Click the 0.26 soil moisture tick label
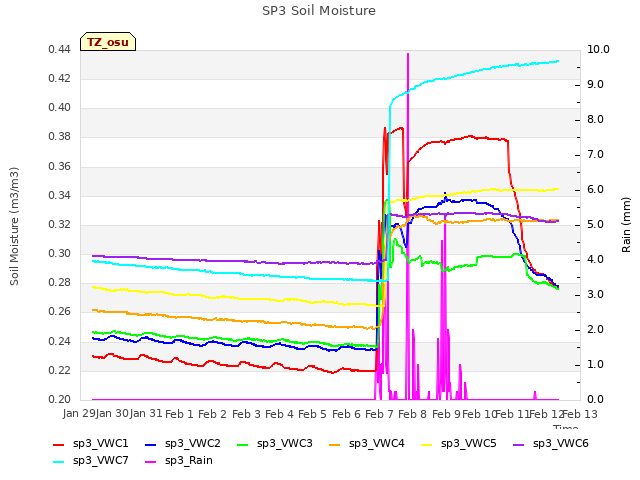This screenshot has width=640, height=480. pos(59,312)
